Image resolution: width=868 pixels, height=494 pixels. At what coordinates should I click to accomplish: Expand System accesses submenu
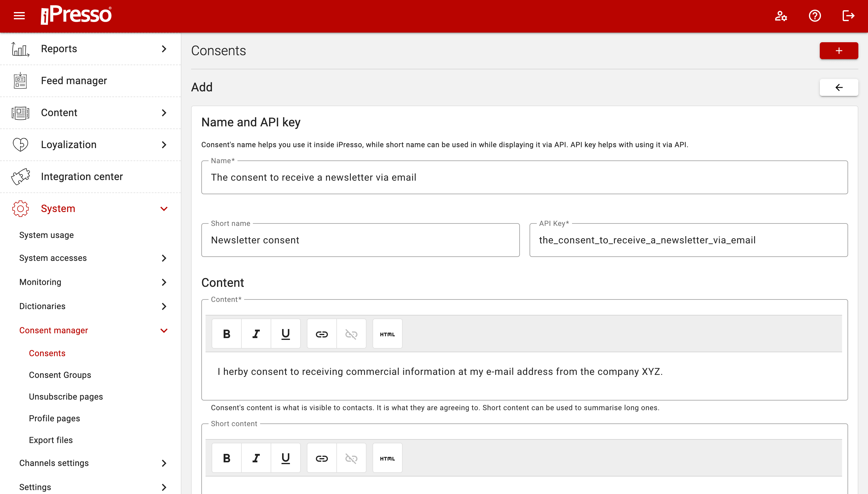click(x=164, y=258)
